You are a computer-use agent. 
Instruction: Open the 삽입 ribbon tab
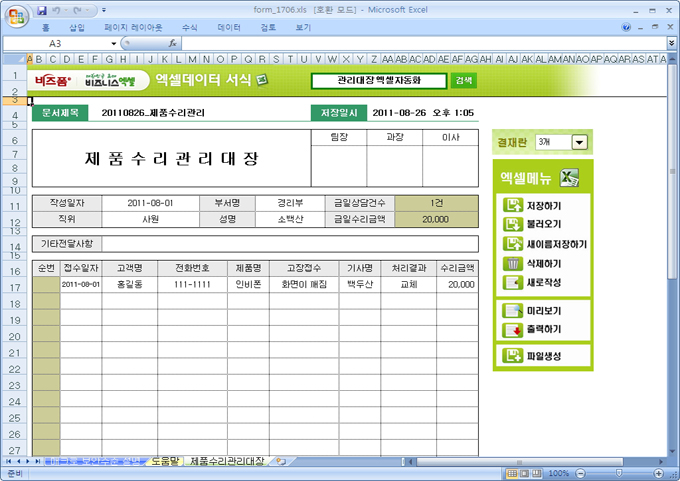tap(77, 28)
